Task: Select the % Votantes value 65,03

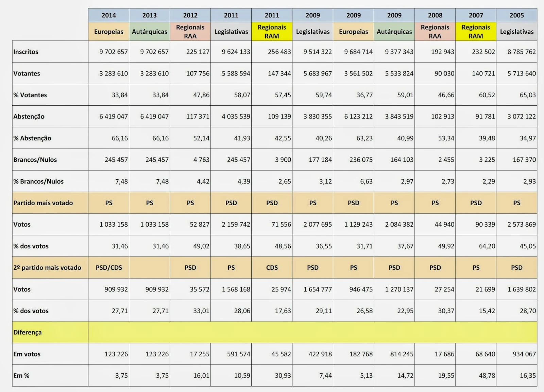Action: pyautogui.click(x=528, y=95)
